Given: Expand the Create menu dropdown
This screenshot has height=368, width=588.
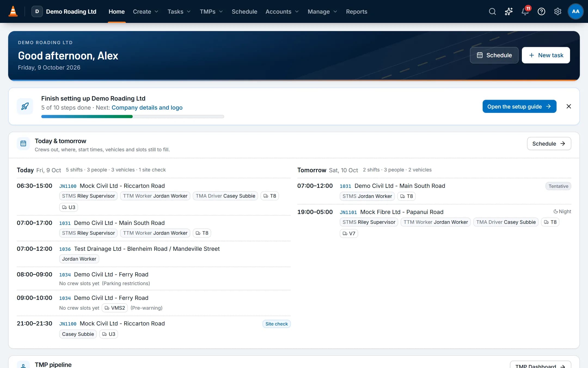Looking at the screenshot, I should (146, 11).
